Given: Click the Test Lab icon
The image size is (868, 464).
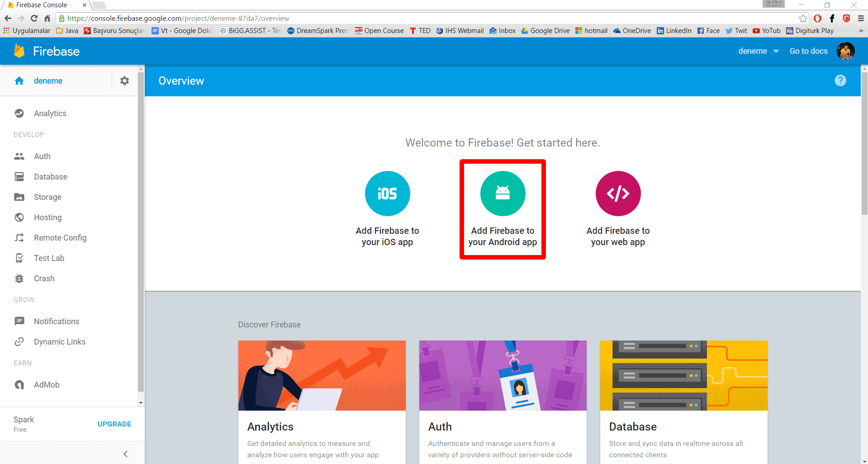Looking at the screenshot, I should (x=19, y=258).
